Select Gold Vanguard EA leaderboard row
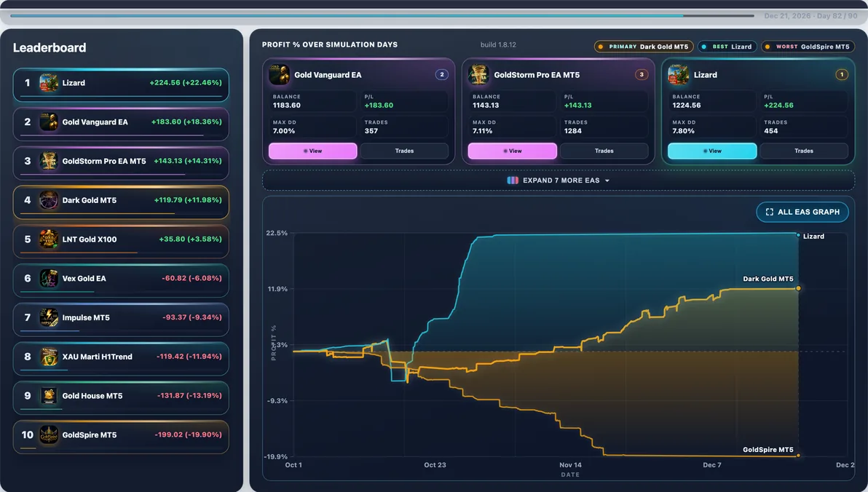 pos(121,124)
